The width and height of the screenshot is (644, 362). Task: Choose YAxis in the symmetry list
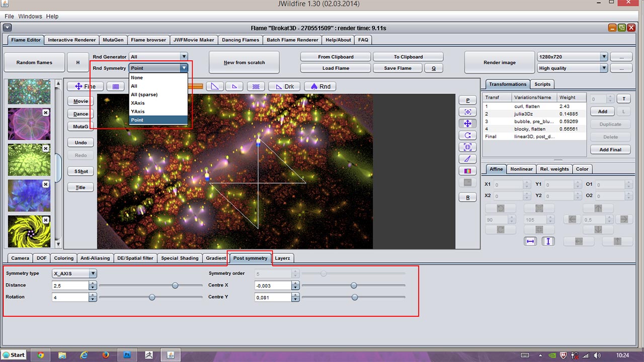point(158,112)
